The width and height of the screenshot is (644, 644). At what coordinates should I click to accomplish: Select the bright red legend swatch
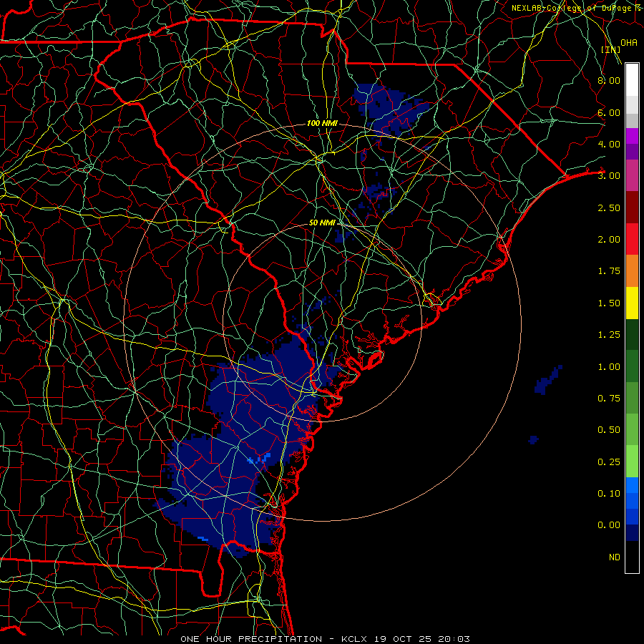[x=632, y=239]
